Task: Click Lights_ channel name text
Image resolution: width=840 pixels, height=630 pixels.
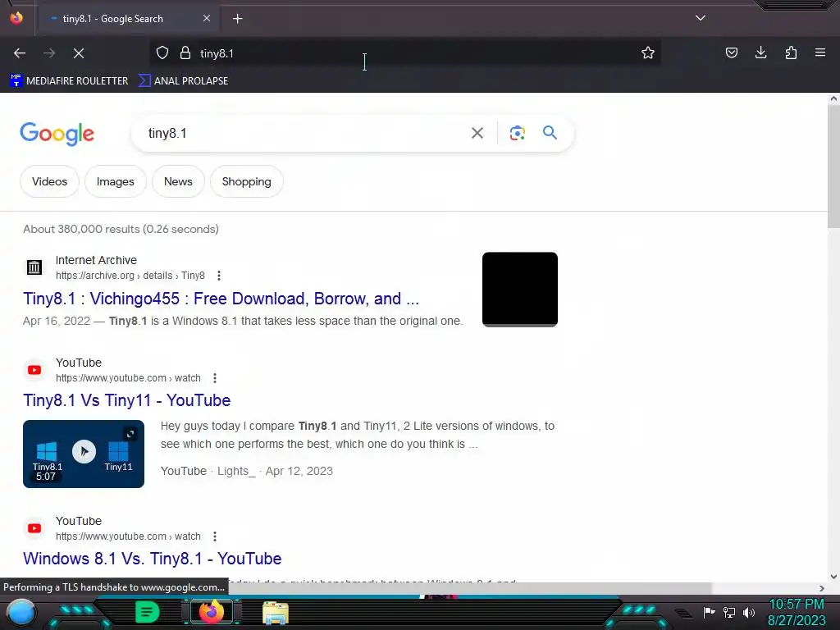Action: pyautogui.click(x=236, y=472)
